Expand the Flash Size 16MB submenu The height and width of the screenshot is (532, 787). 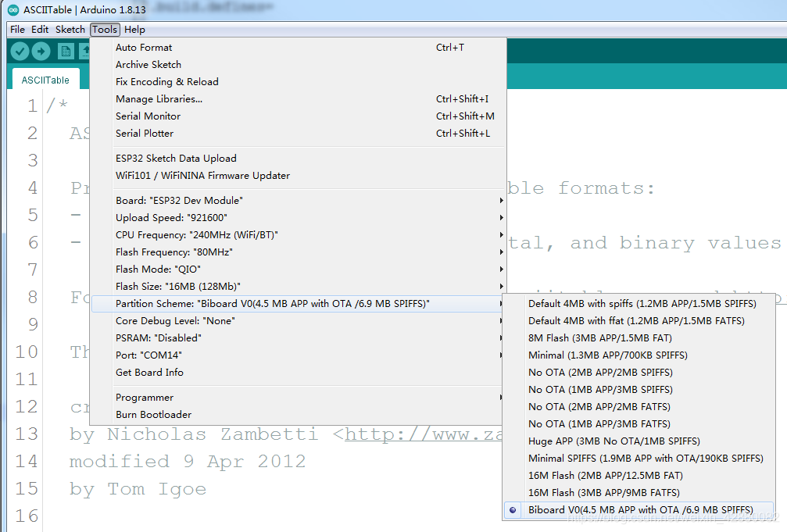(x=298, y=286)
